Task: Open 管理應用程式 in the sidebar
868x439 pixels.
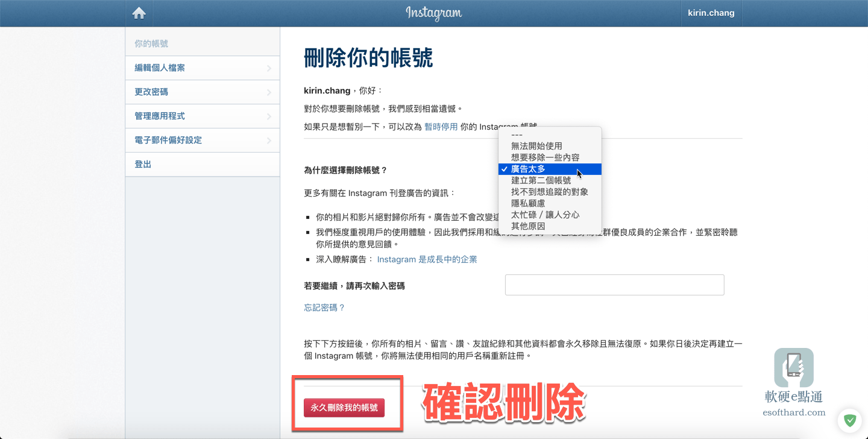Action: click(203, 116)
